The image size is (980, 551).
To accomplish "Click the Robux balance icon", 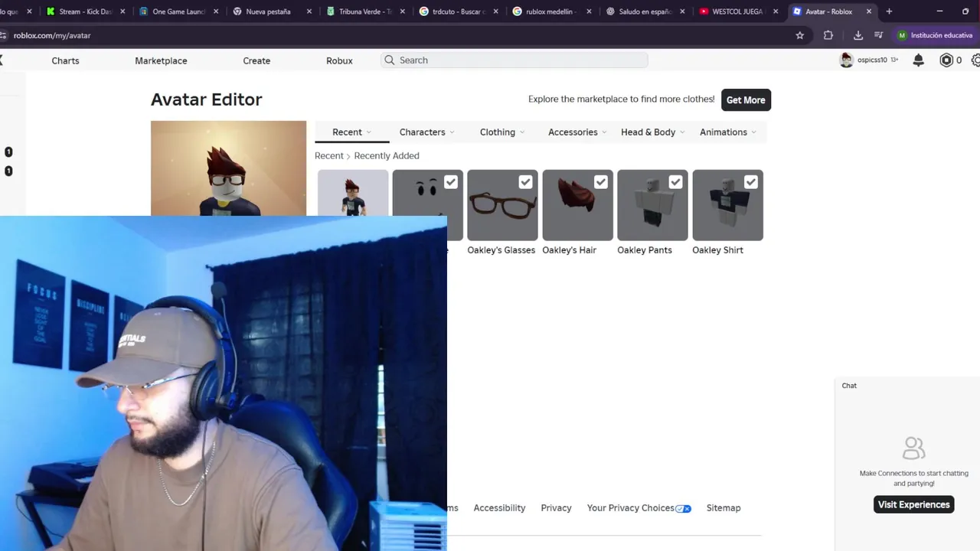I will click(946, 60).
